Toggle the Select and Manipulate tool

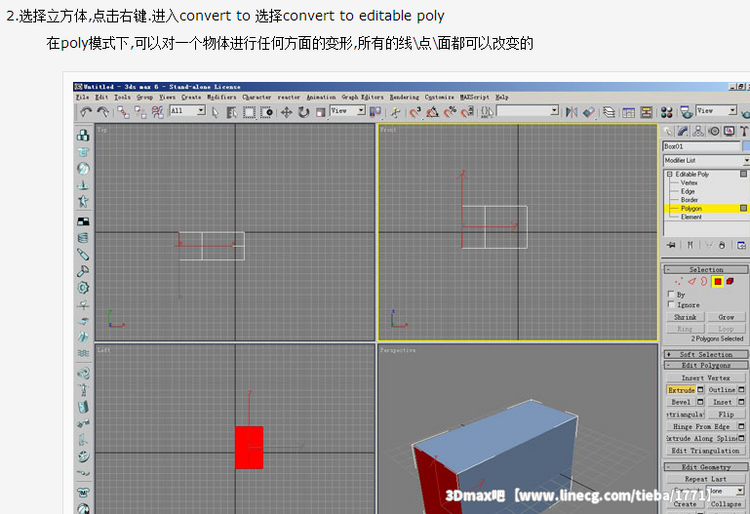pyautogui.click(x=396, y=112)
